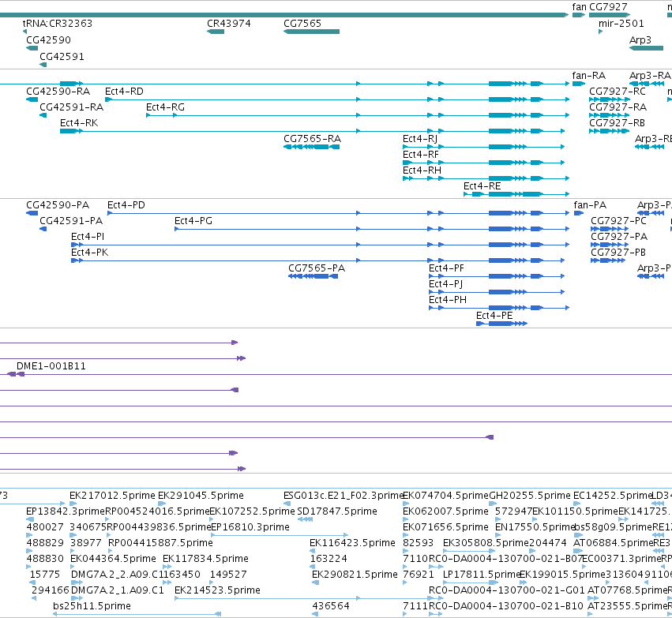The height and width of the screenshot is (618, 672).
Task: Click the CG42590-RA transcript label
Action: coord(58,92)
